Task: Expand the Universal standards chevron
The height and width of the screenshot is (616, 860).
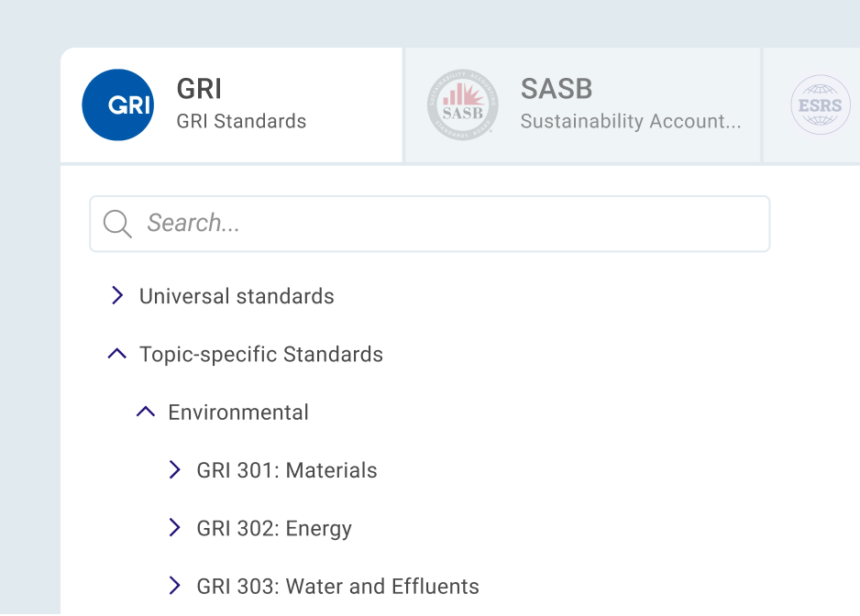Action: click(116, 296)
